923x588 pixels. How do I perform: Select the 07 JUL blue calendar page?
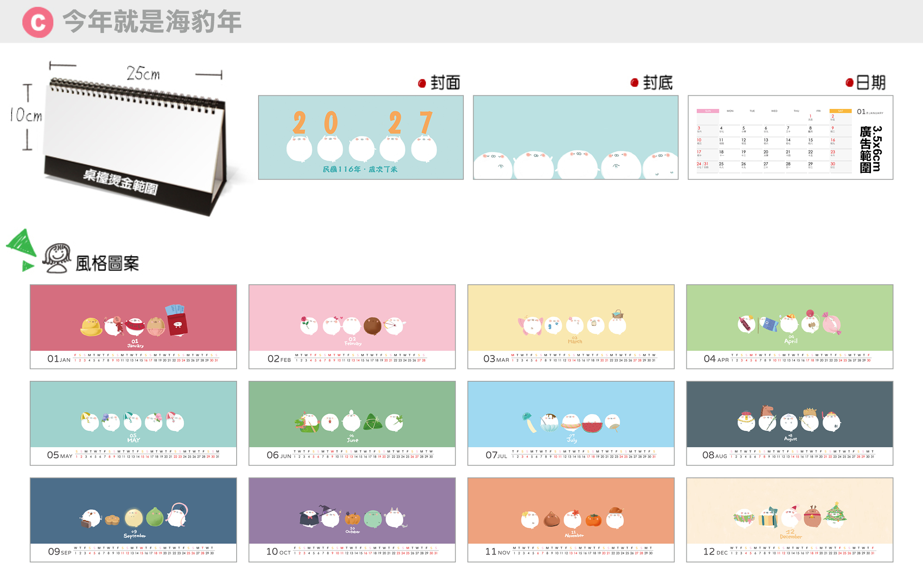tap(571, 423)
